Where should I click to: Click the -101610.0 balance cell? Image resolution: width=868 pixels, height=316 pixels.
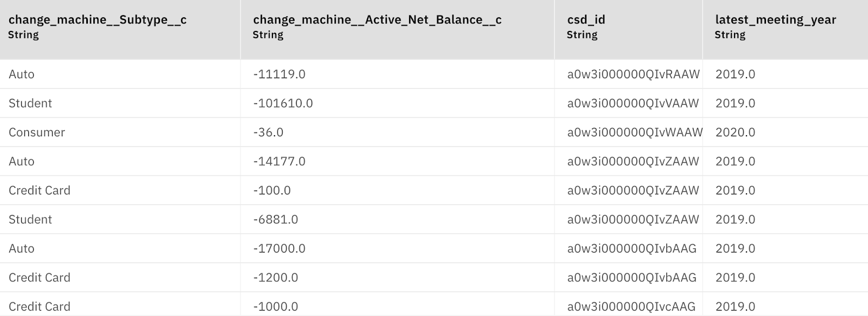(283, 103)
